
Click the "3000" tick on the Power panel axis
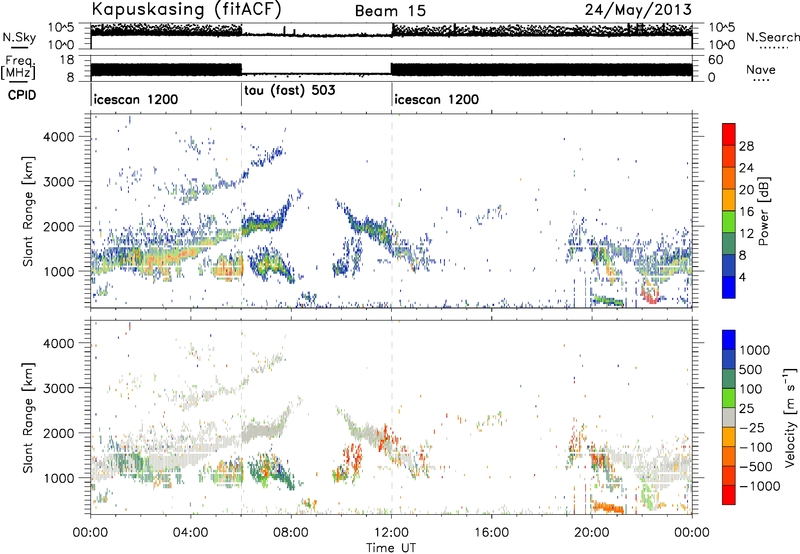point(58,182)
